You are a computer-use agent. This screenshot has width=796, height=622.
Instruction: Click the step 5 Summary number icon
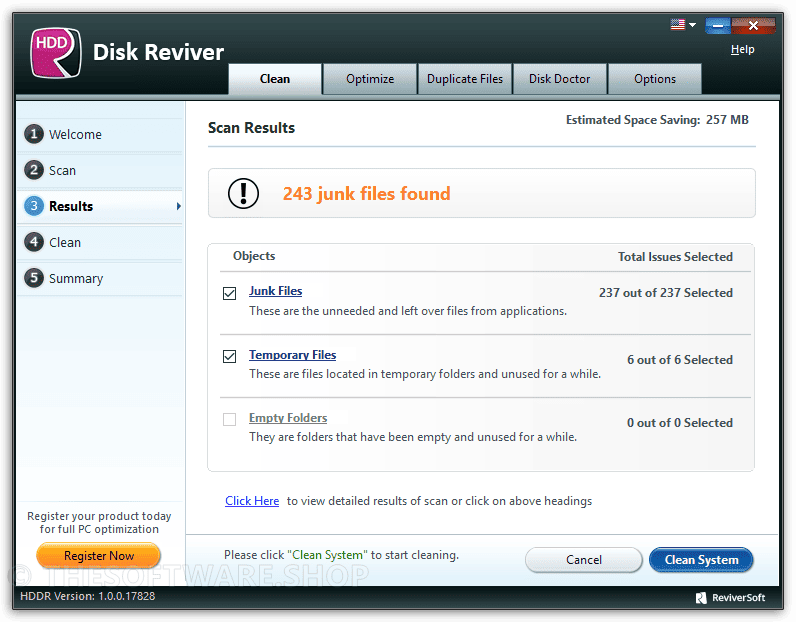(34, 278)
